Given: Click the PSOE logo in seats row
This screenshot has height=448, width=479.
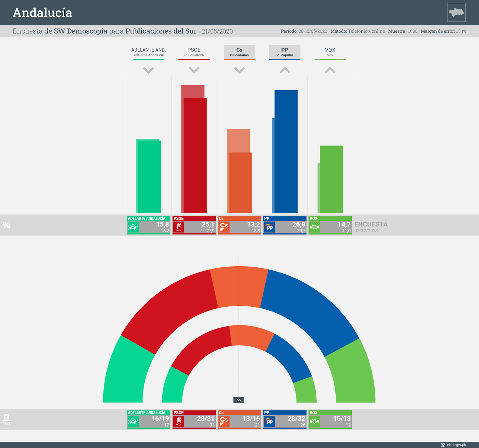Looking at the screenshot, I should 178,421.
